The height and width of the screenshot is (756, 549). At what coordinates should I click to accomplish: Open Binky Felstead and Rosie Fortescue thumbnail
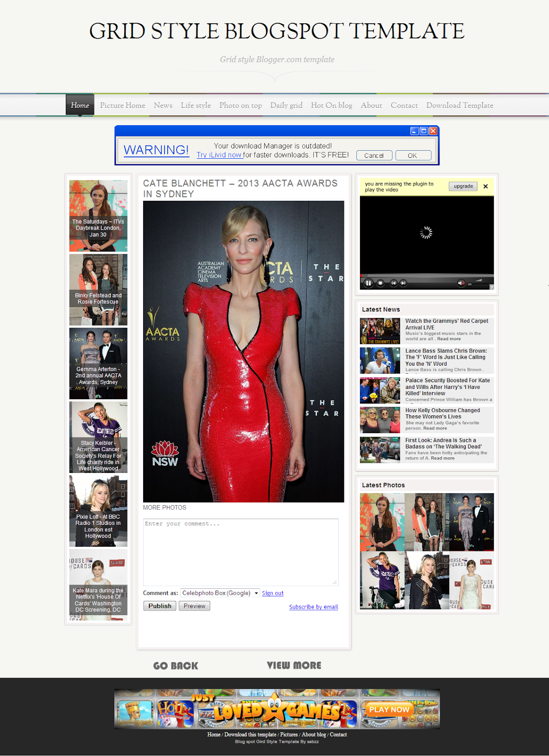[98, 290]
